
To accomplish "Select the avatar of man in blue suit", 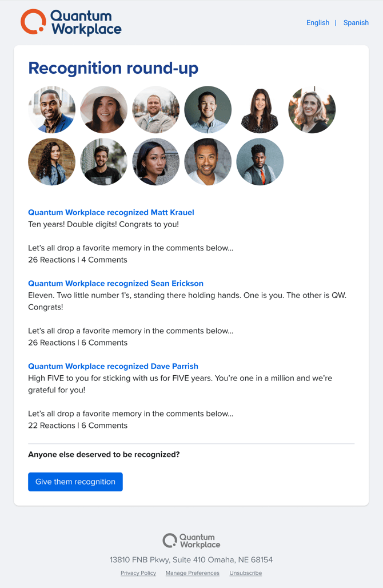I will point(51,109).
